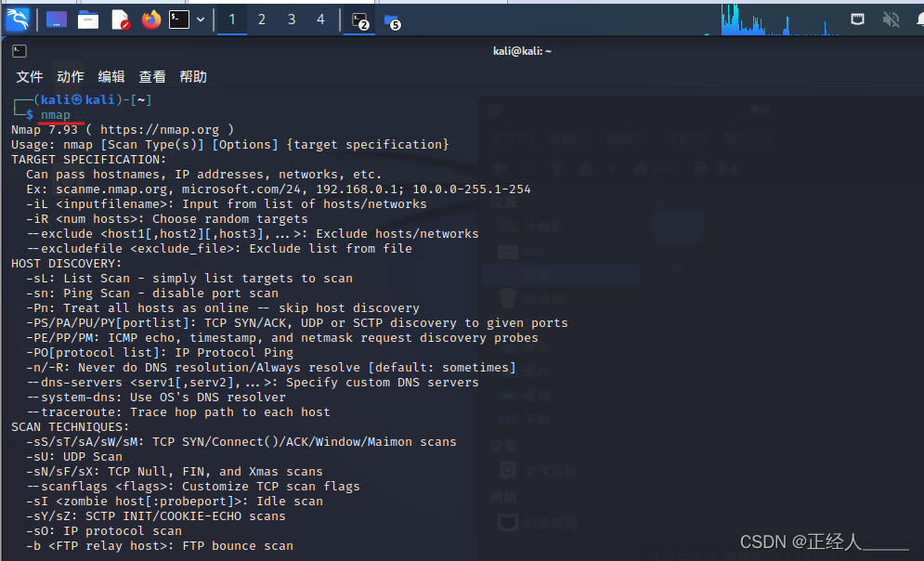924x561 pixels.
Task: Click the 'Usage: nmap' line
Action: click(x=229, y=144)
